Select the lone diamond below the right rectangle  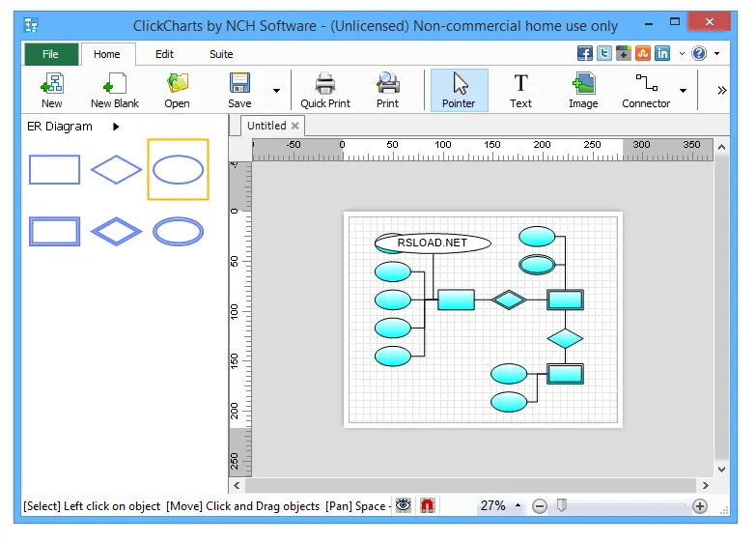(565, 338)
